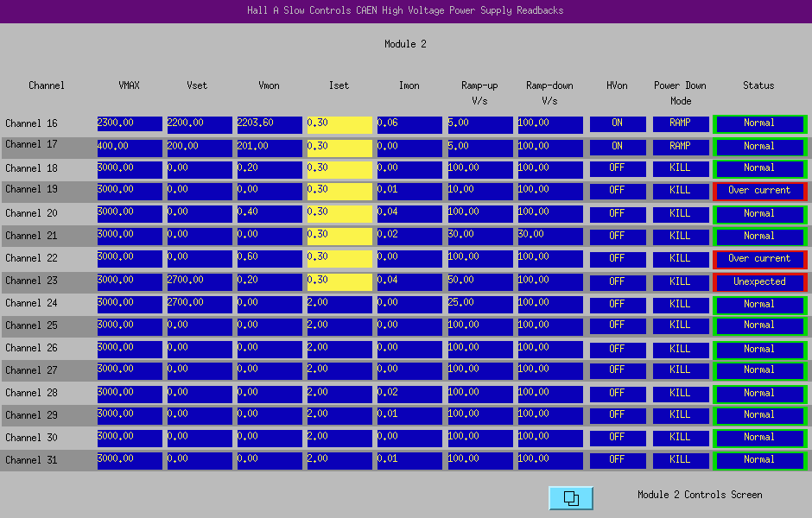Select the Vmon column header
This screenshot has height=518, width=812.
(270, 85)
